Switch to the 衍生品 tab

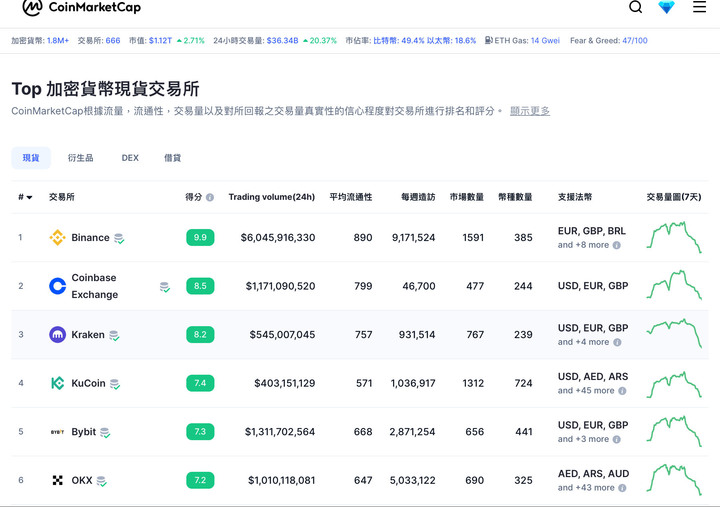[x=80, y=158]
